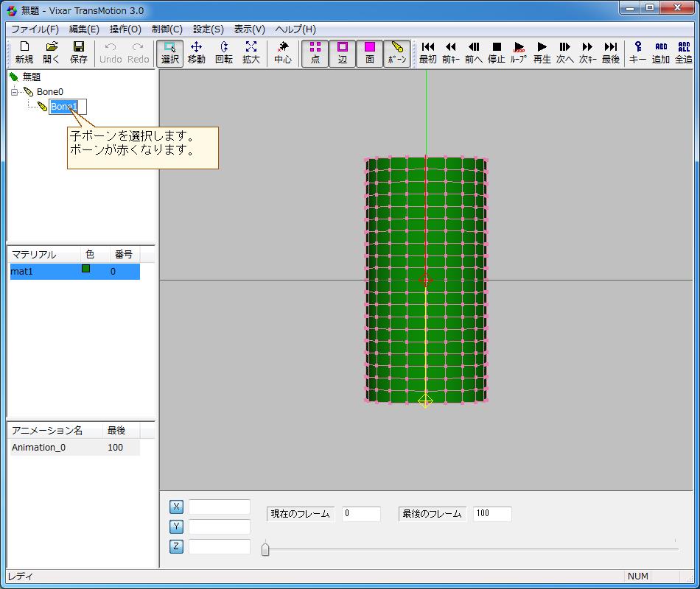Click the 現在のフレーム input field
Screen dimensions: 700x589
pyautogui.click(x=361, y=514)
